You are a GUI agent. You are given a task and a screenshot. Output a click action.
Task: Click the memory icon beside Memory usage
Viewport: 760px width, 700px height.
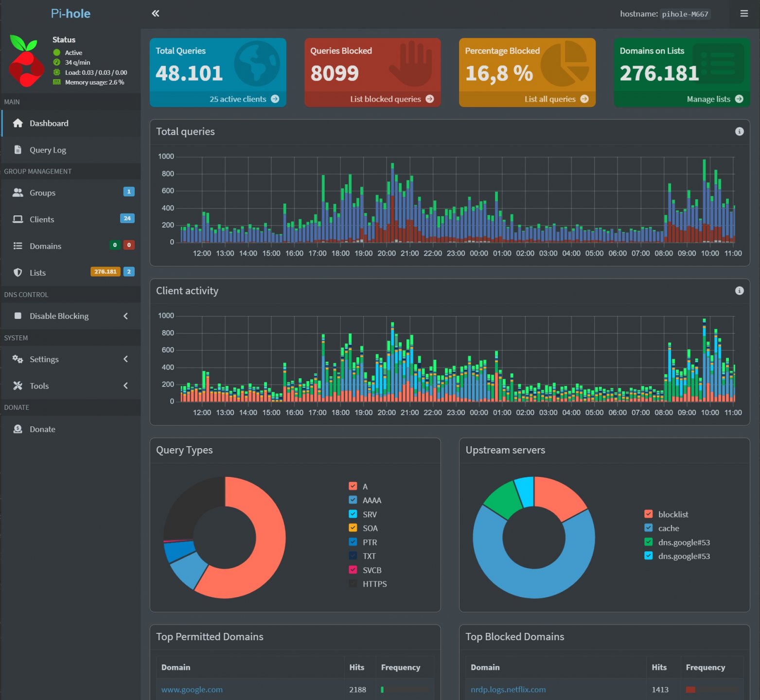point(57,82)
